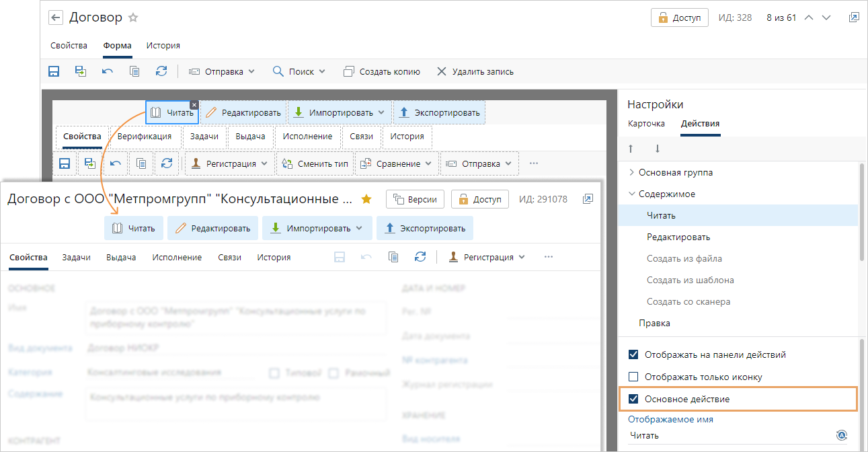Move action up with the up arrow
Viewport: 868px width, 452px height.
tap(631, 149)
